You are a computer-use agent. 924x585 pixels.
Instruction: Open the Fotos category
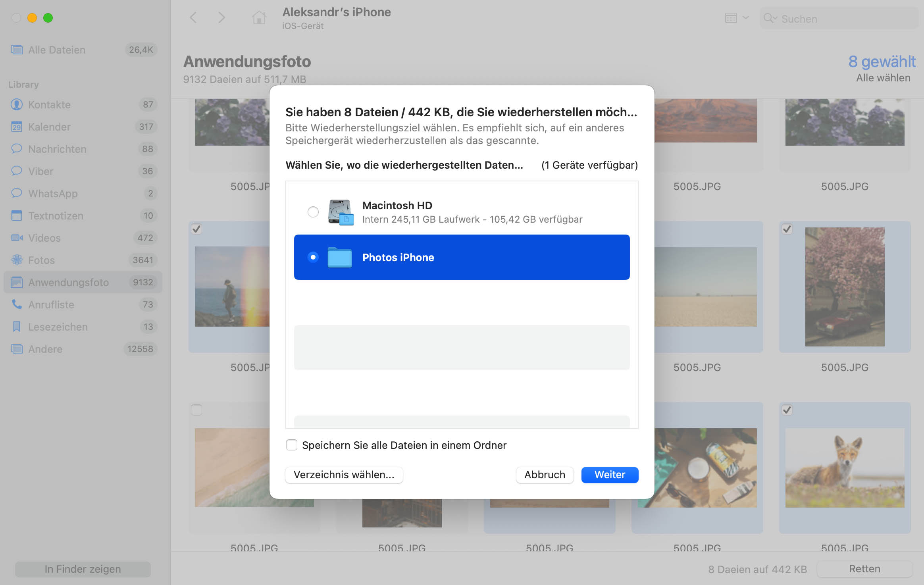[42, 260]
